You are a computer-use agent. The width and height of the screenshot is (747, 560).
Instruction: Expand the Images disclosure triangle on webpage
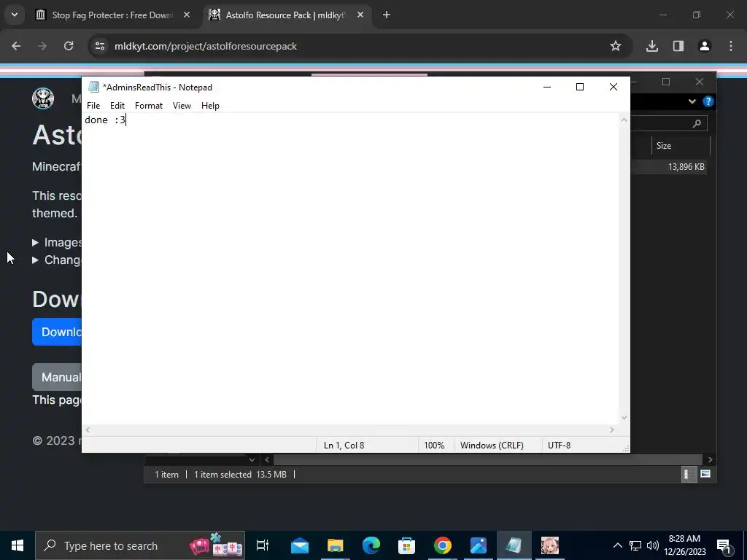point(35,243)
